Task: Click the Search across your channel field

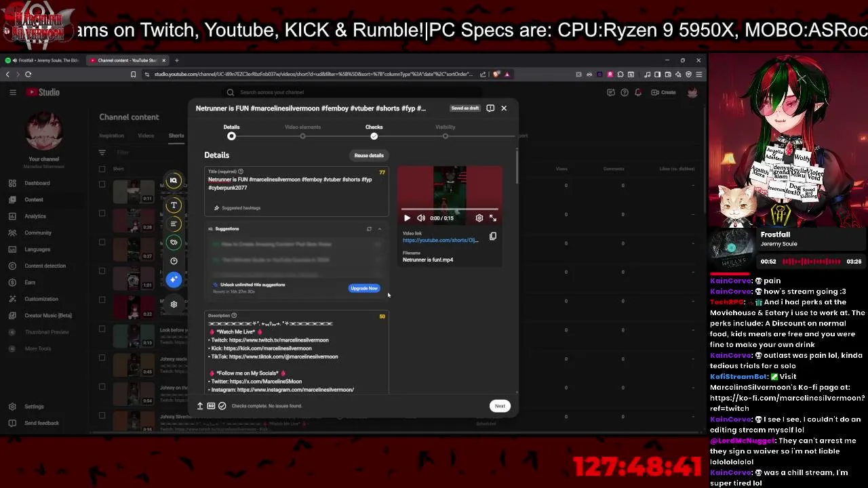Action: point(353,92)
